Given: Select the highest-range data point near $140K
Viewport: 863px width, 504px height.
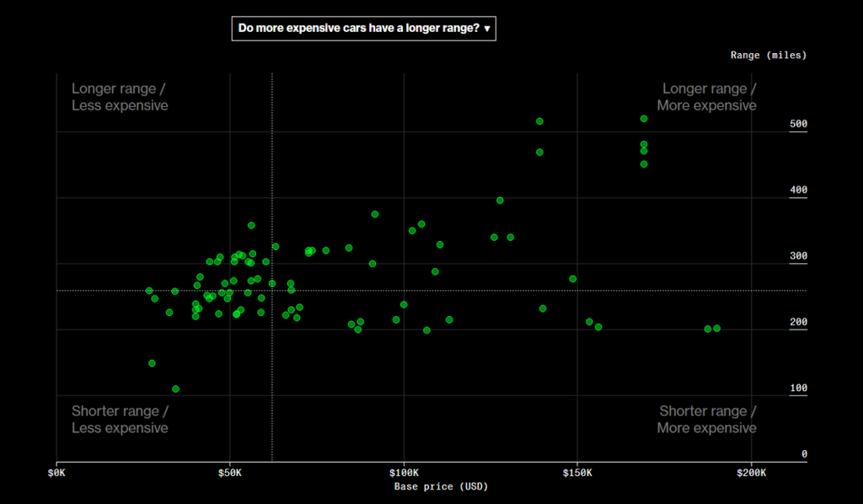Looking at the screenshot, I should click(540, 121).
